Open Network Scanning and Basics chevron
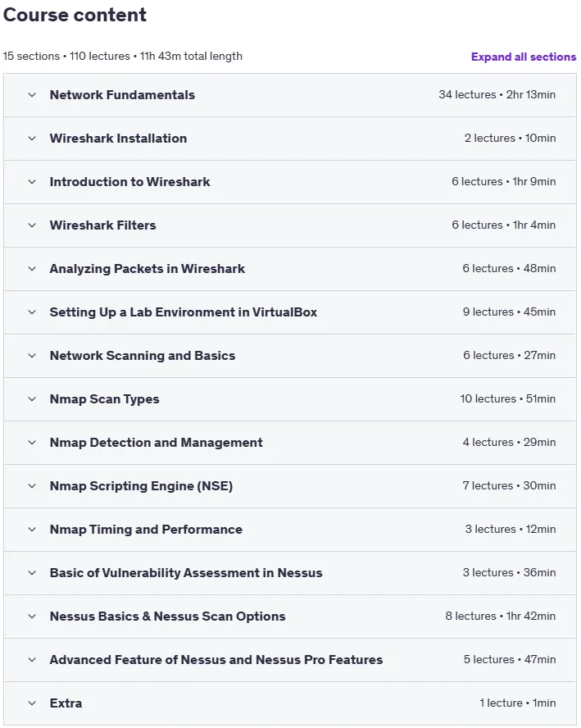 (32, 356)
